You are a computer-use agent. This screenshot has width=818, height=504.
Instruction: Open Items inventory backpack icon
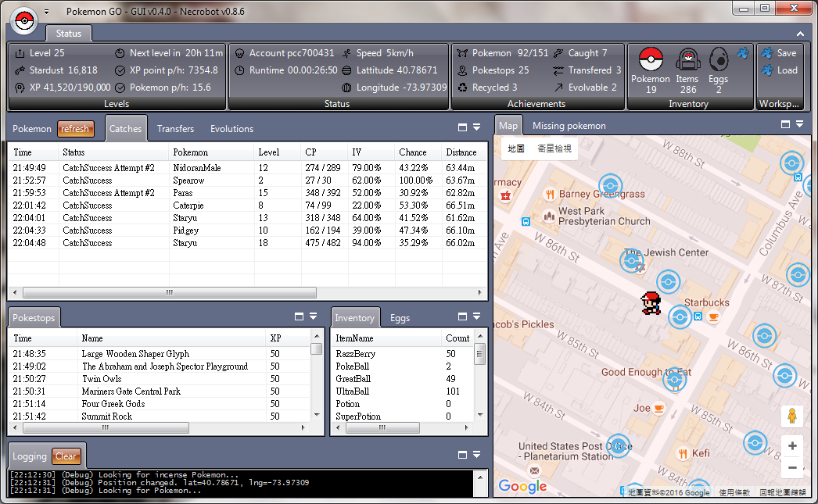coord(687,60)
